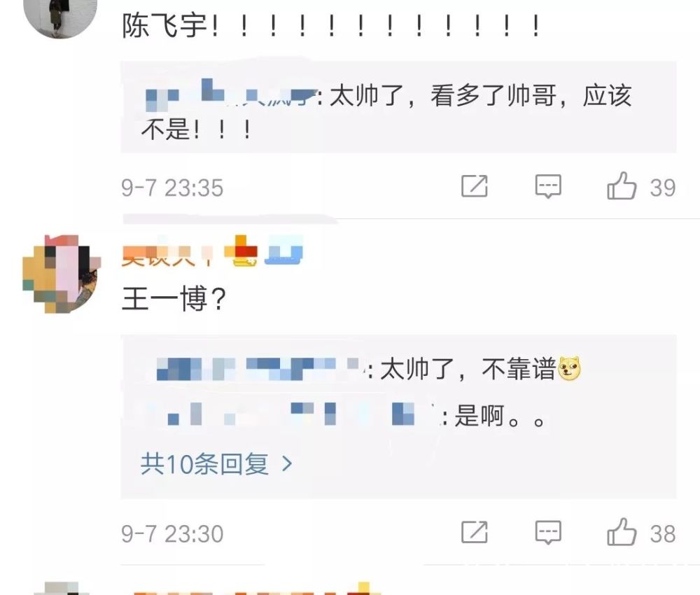Open the avatar of the 王一博 commenter
The image size is (700, 595).
pyautogui.click(x=62, y=274)
